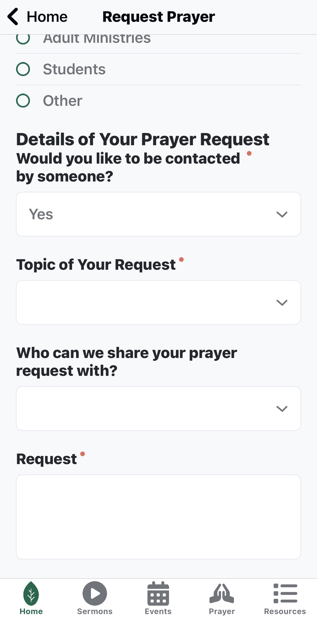Open the contact preference dropdown showing Yes
317x644 pixels.
coord(158,214)
